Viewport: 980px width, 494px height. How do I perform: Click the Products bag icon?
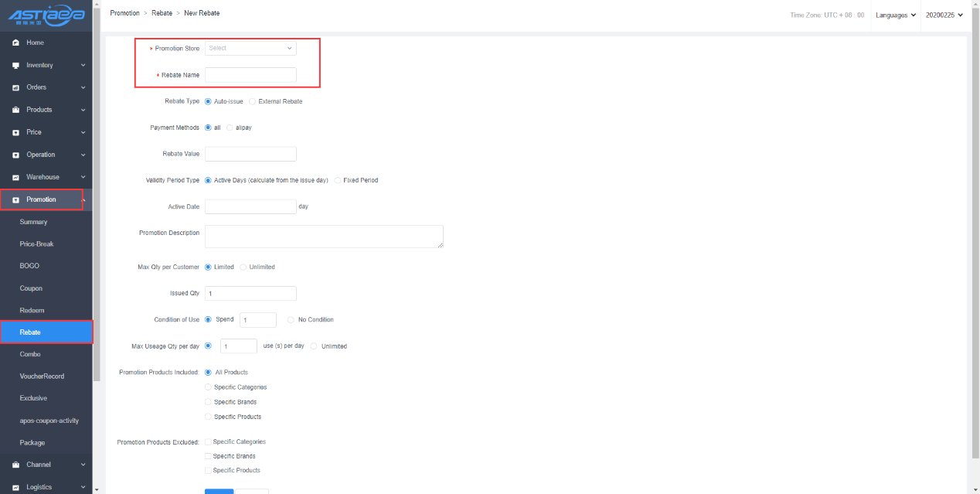tap(15, 110)
